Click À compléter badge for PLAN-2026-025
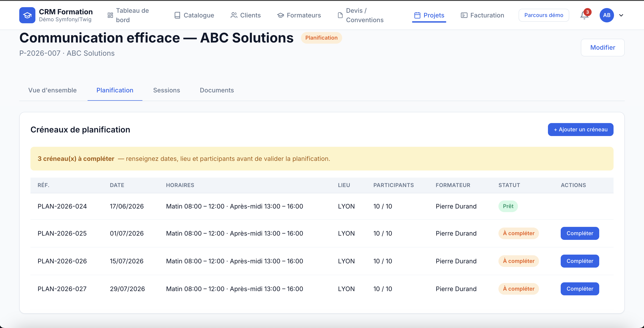The width and height of the screenshot is (644, 328). [x=519, y=233]
